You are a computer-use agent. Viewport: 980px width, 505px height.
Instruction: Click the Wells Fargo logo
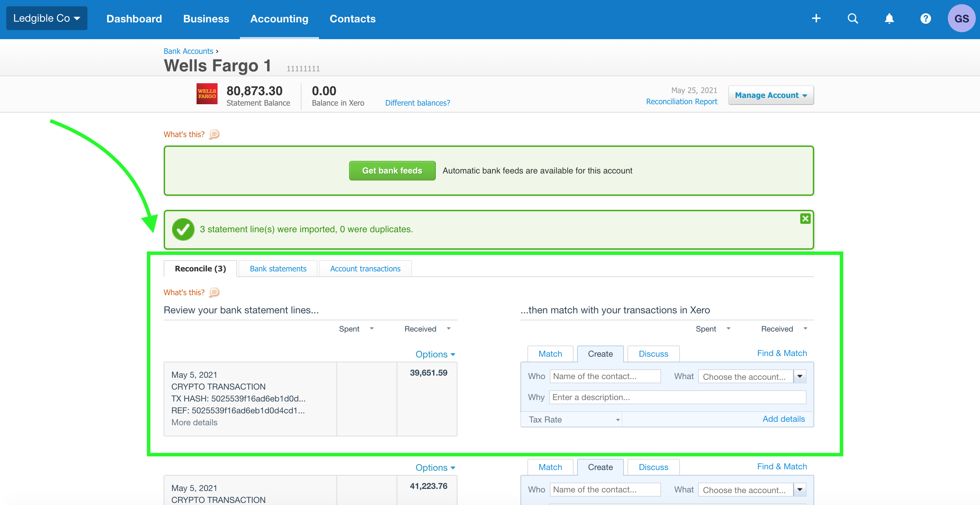point(207,93)
